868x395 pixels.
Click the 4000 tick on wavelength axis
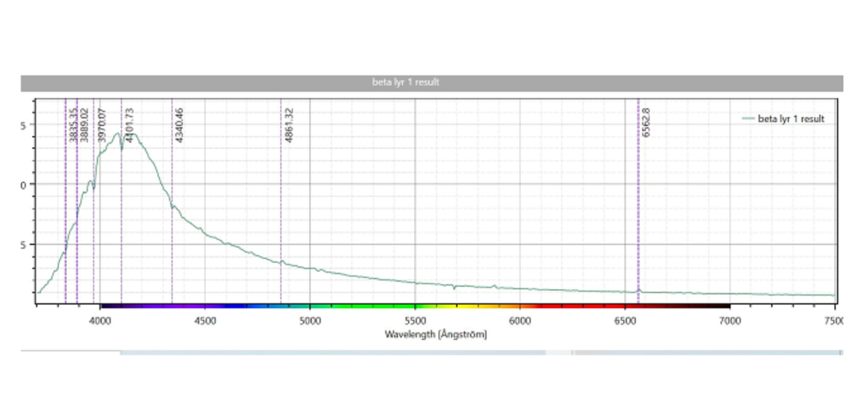(x=100, y=321)
